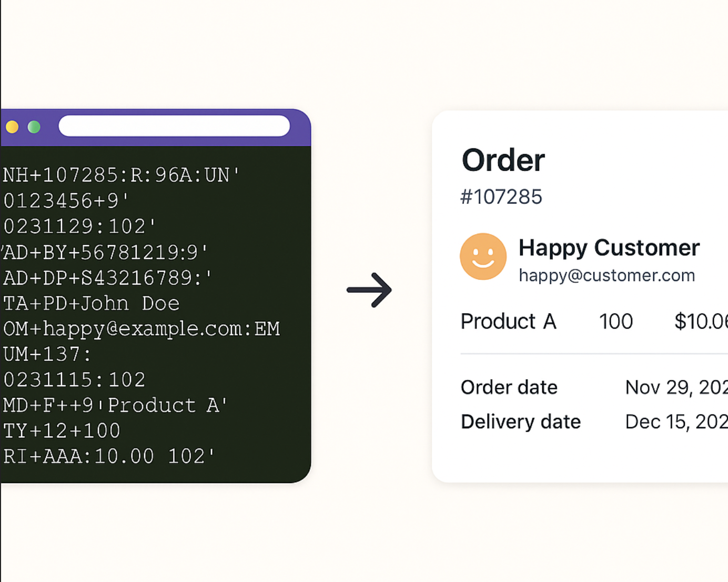Click the Dec 15 delivery date value
This screenshot has height=582, width=728.
click(x=676, y=422)
